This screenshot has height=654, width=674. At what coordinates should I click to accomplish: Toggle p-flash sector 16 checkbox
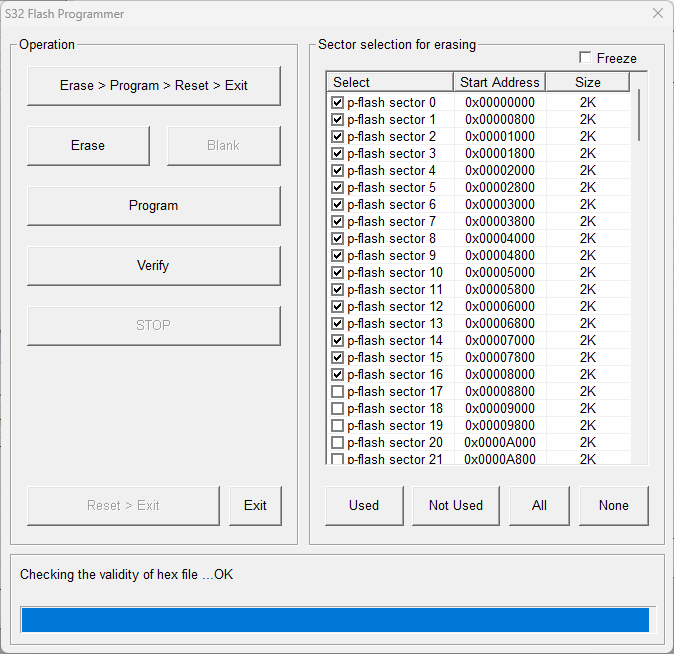(338, 374)
